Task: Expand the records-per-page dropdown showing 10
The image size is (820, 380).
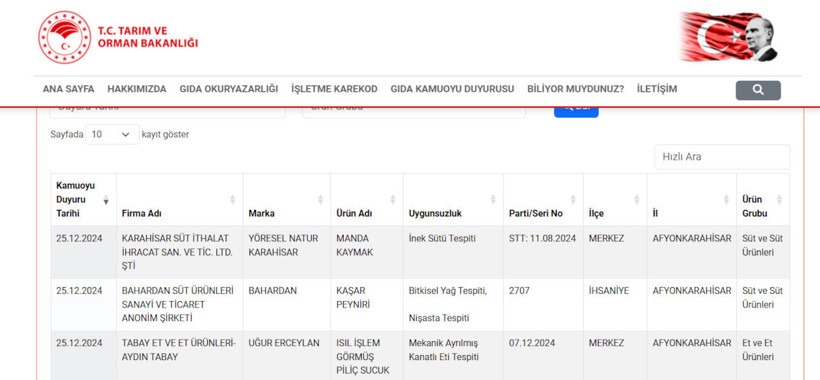Action: (x=112, y=134)
